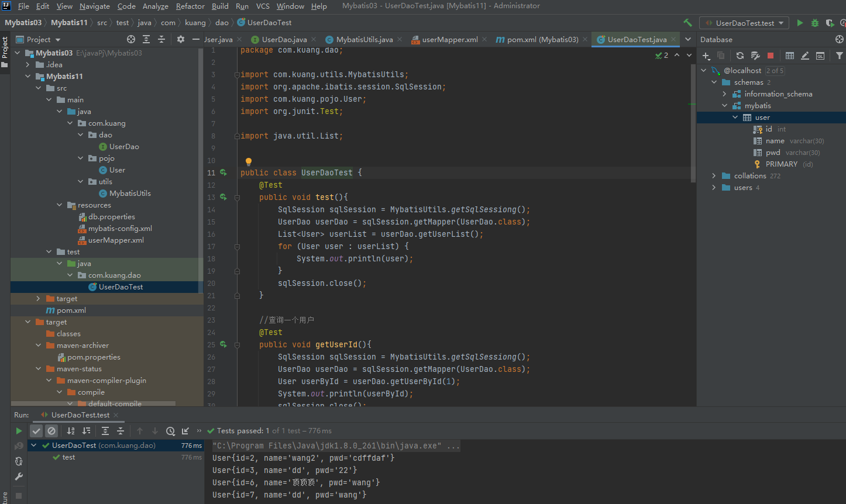This screenshot has width=846, height=504.
Task: Open the VCS menu
Action: pos(263,6)
